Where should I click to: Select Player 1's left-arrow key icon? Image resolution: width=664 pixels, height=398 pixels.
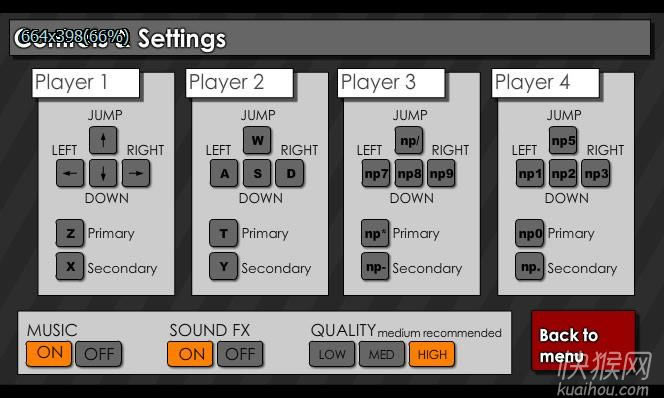coord(70,173)
